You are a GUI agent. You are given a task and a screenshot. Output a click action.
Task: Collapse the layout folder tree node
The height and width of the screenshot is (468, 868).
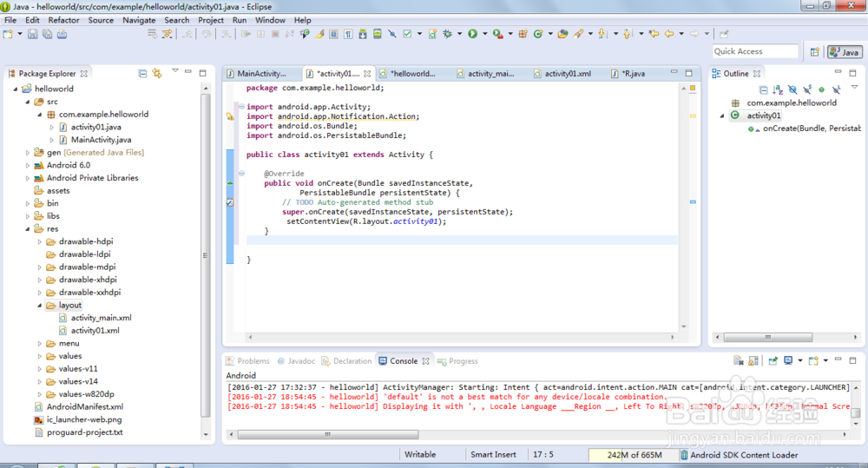coord(40,305)
